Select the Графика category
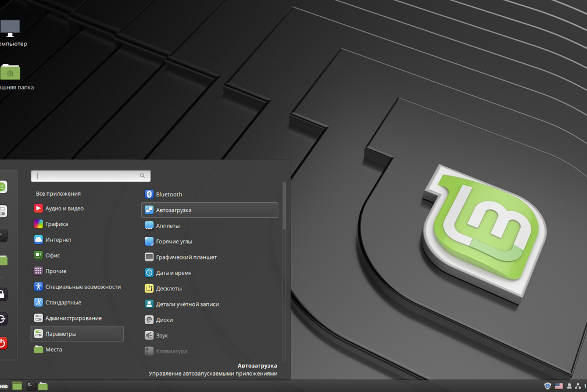 tap(77, 224)
